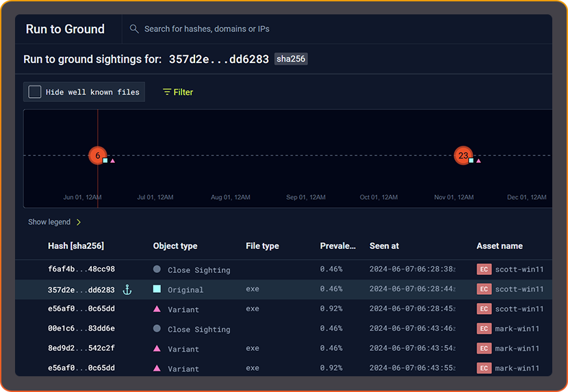This screenshot has width=568, height=392.
Task: Click the Filter funnel icon
Action: (167, 92)
